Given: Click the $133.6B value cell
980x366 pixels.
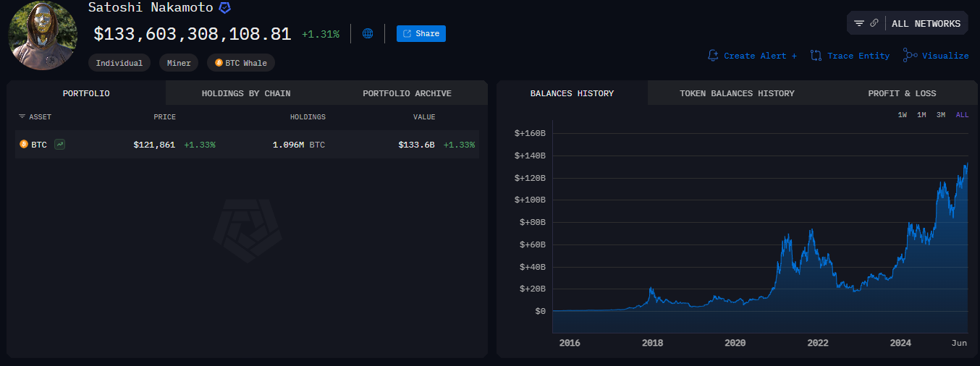Looking at the screenshot, I should pos(416,145).
